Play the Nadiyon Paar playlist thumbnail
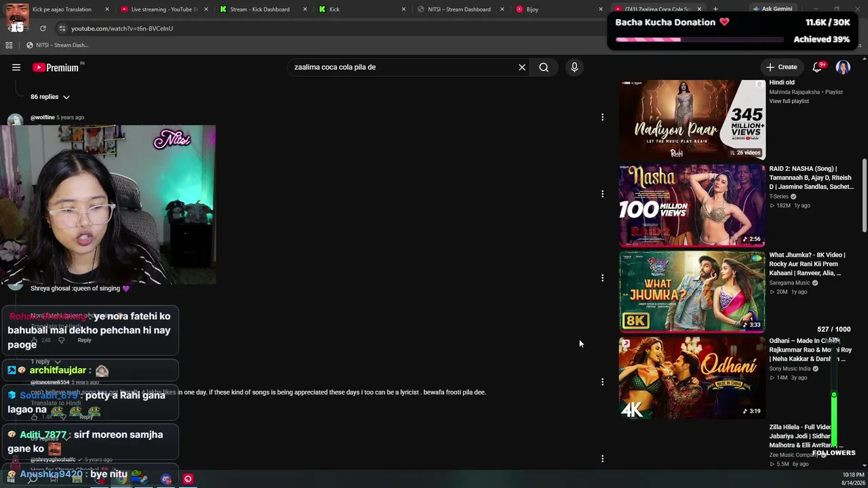Image resolution: width=868 pixels, height=488 pixels. point(692,120)
